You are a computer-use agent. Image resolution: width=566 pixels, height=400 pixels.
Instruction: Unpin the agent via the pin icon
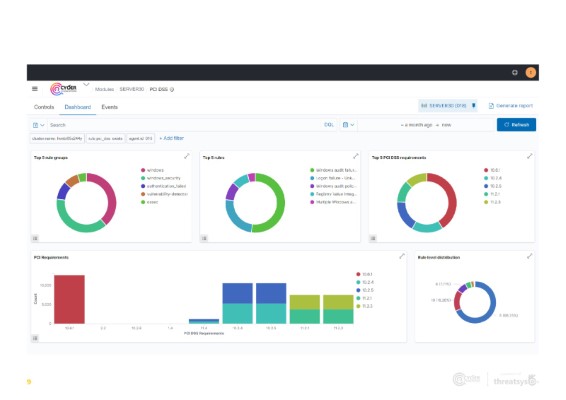(x=474, y=105)
